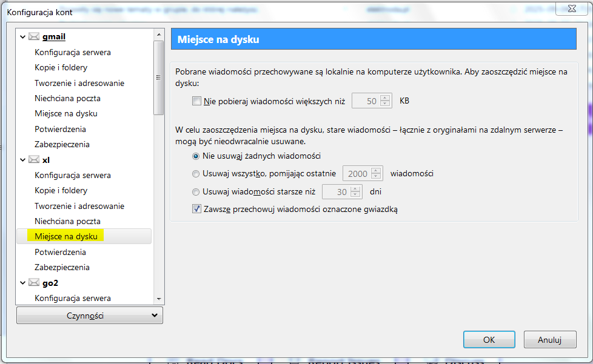
Task: Enable 'Nie pobieraj wiadomości większych niż' checkbox
Action: [x=196, y=101]
